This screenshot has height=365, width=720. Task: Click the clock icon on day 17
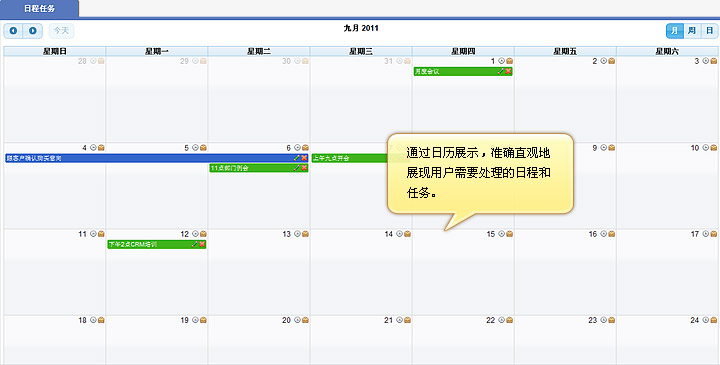click(x=706, y=234)
